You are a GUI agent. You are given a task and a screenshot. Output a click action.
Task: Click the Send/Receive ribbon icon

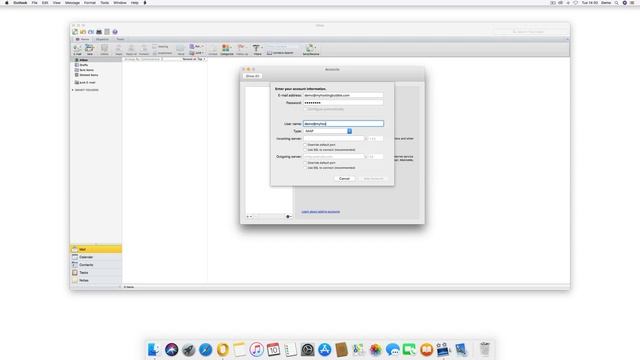311,49
